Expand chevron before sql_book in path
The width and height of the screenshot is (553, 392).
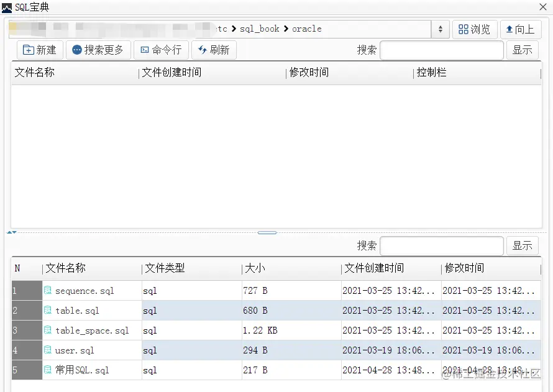click(x=234, y=29)
